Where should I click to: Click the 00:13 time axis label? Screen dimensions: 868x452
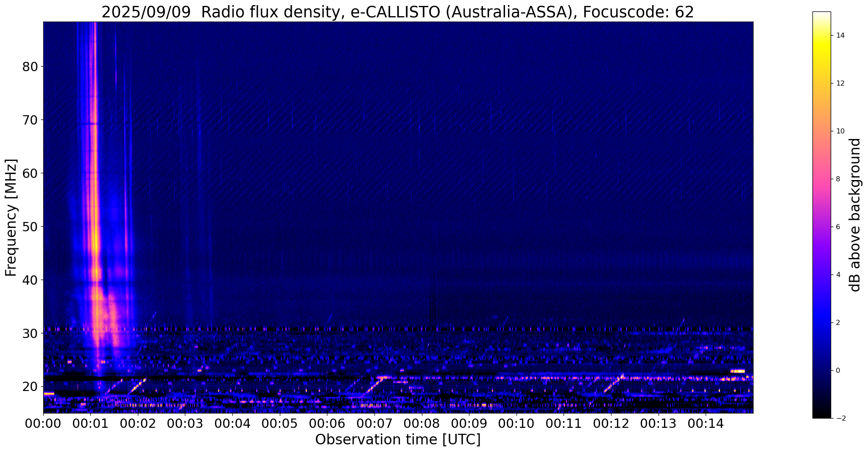tap(658, 423)
